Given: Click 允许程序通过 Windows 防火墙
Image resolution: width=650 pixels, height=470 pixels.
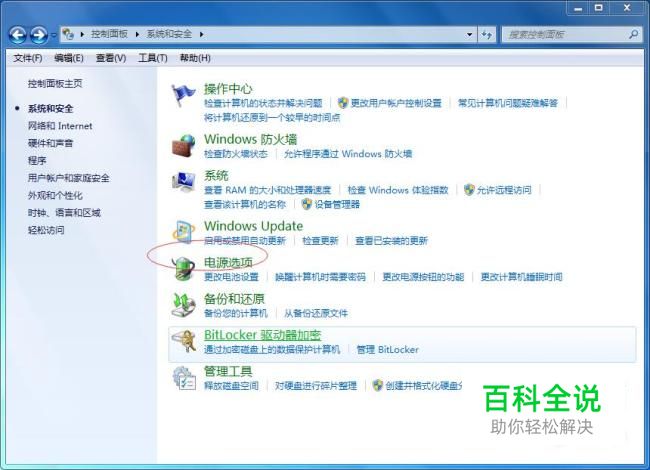Looking at the screenshot, I should 348,154.
